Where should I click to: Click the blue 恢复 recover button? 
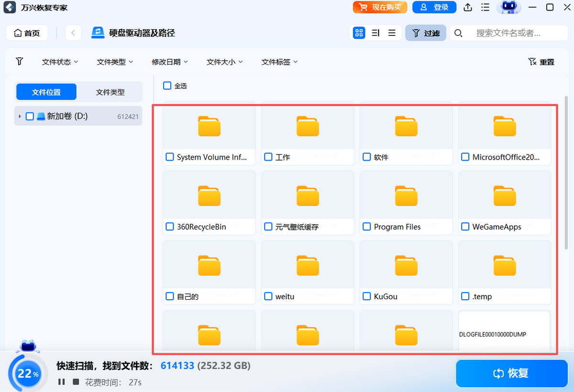[511, 373]
